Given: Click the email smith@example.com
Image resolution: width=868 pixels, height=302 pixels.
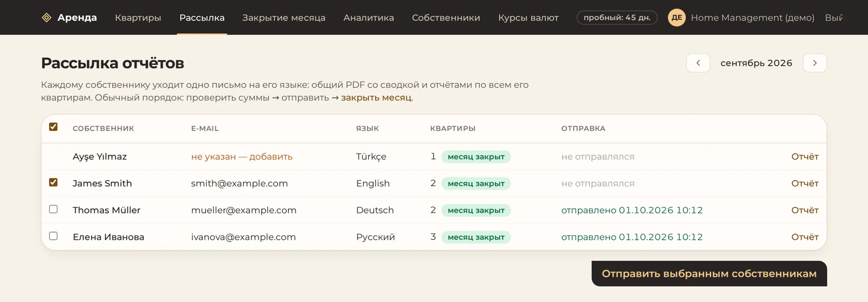Looking at the screenshot, I should (239, 183).
